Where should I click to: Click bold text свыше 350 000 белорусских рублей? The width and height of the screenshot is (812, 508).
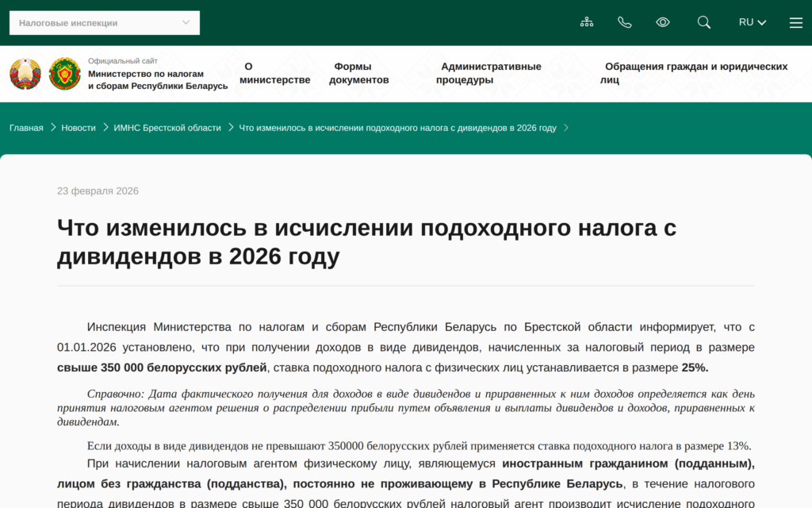click(x=162, y=368)
